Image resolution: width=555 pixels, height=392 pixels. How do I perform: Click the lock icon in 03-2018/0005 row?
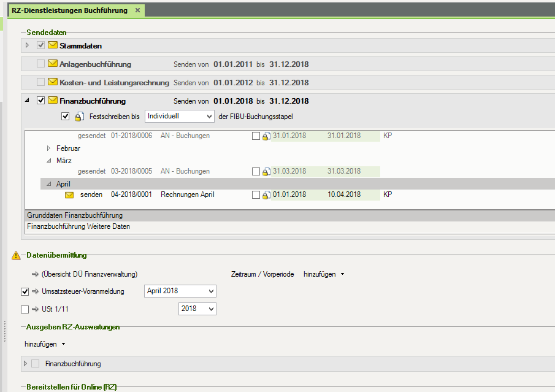pos(266,172)
